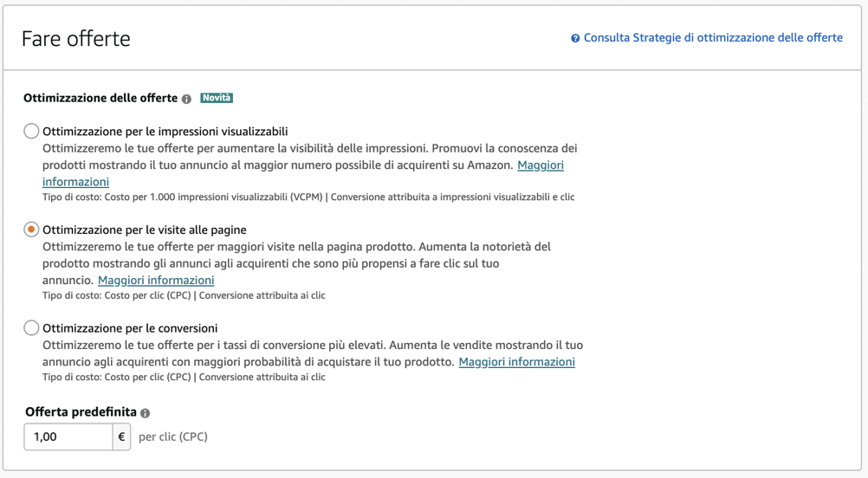The height and width of the screenshot is (478, 868).
Task: Click the "Ottimizzazione per le visite alle pagine" label
Action: 145,230
